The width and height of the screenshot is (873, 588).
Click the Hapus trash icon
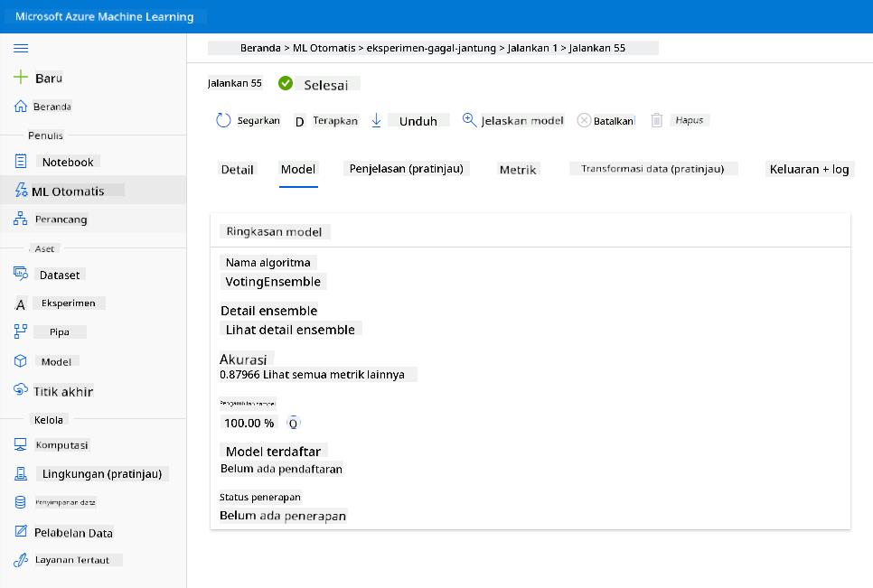coord(657,120)
